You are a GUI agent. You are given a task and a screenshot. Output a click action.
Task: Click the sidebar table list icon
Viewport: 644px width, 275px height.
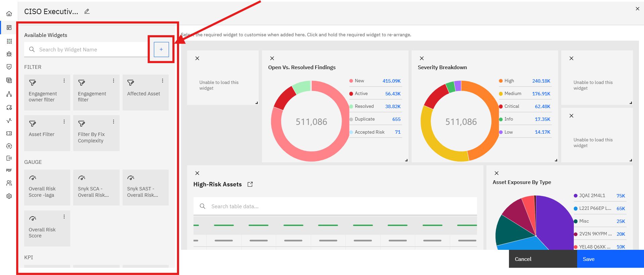pyautogui.click(x=9, y=80)
